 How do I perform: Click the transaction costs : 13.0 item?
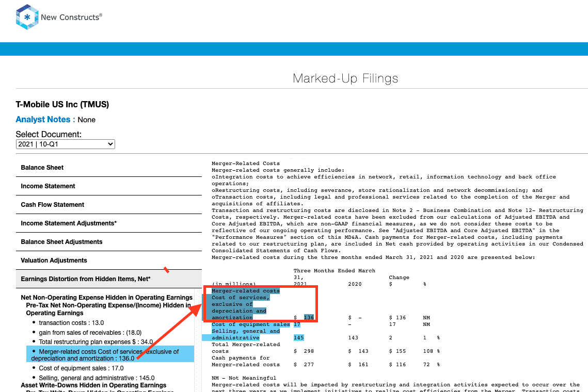71,323
